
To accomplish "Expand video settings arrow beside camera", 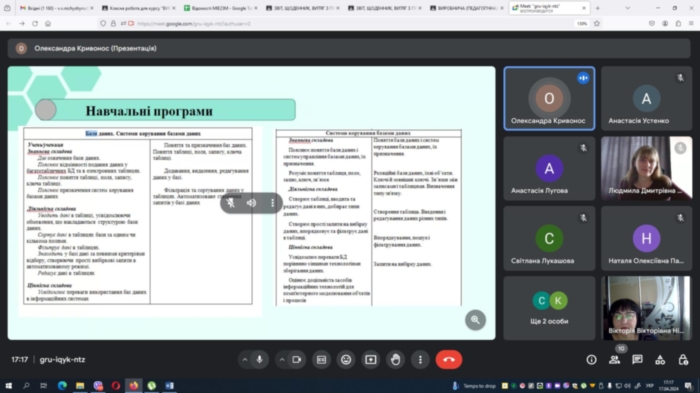I will point(282,360).
